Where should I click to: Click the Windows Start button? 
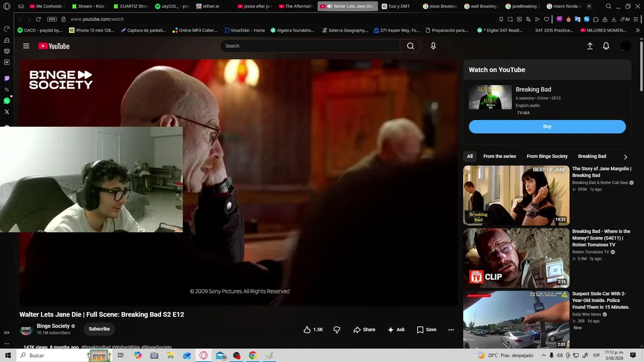(x=8, y=355)
